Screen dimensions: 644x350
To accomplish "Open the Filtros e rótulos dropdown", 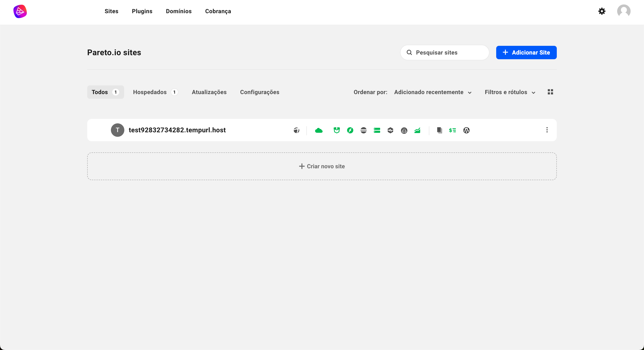I will click(510, 92).
